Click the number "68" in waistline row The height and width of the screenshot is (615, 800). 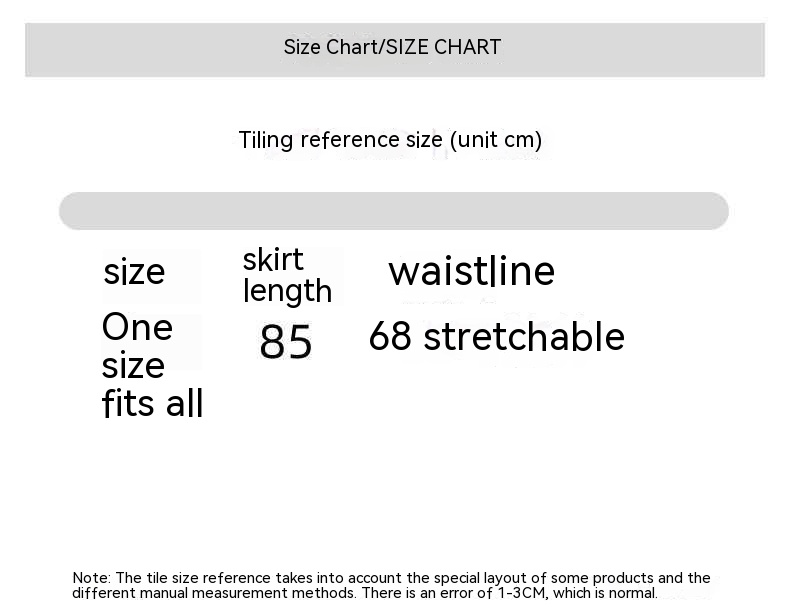click(390, 337)
